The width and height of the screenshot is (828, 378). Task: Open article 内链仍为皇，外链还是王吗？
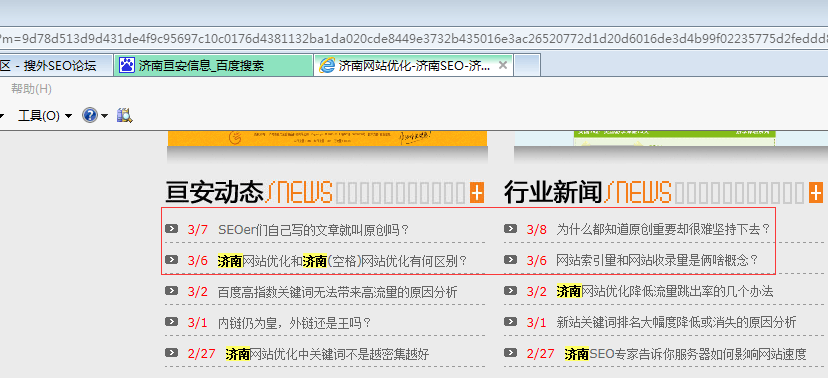pos(295,323)
